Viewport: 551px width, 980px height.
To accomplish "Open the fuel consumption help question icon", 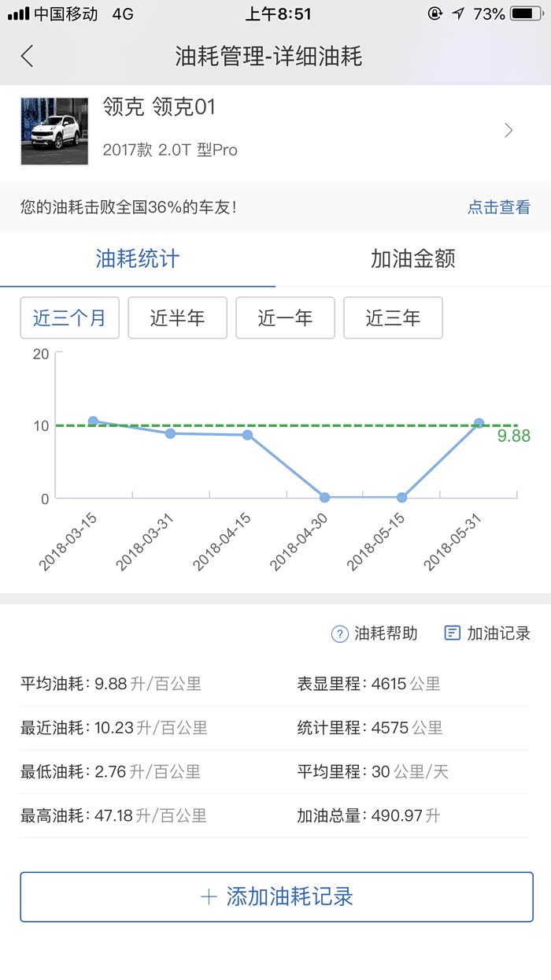I will (x=339, y=633).
